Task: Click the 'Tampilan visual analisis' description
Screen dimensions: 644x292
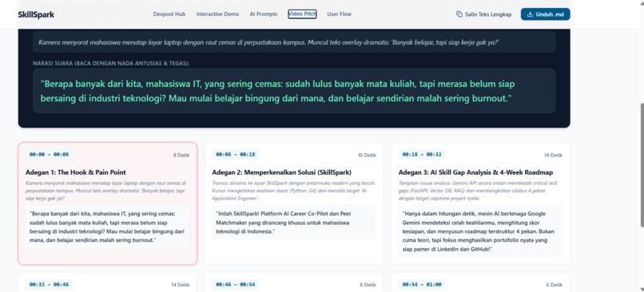Action: [477, 191]
